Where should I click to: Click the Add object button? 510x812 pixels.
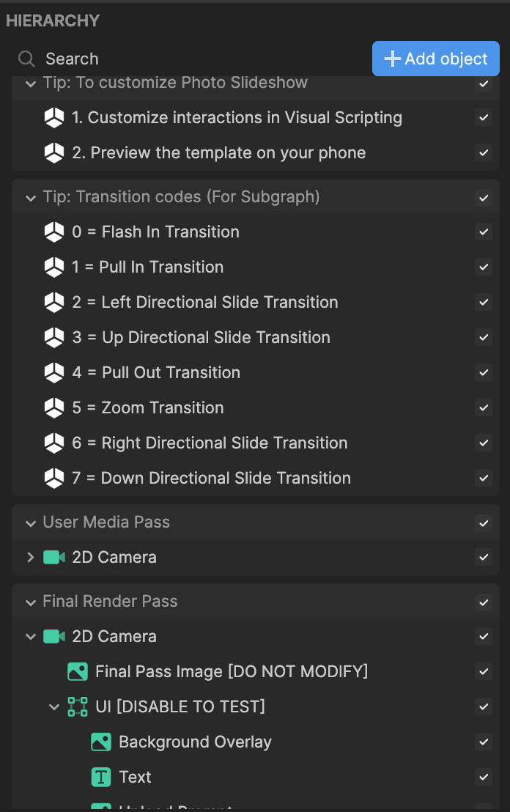(435, 59)
